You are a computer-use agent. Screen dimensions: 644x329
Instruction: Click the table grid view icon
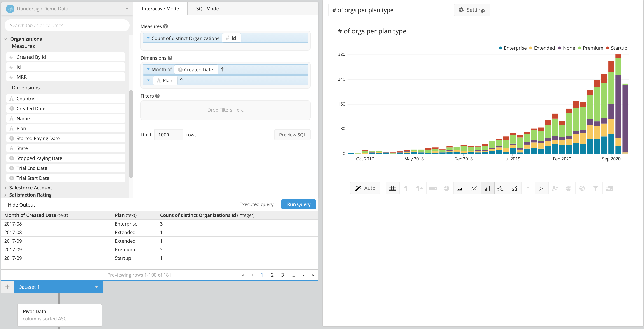coord(392,188)
